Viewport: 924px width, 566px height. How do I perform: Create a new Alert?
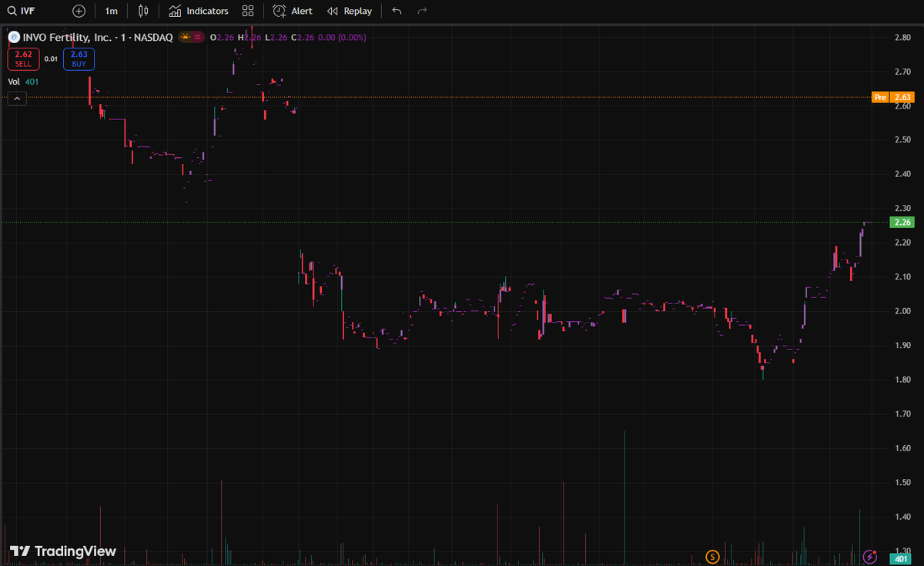tap(293, 11)
